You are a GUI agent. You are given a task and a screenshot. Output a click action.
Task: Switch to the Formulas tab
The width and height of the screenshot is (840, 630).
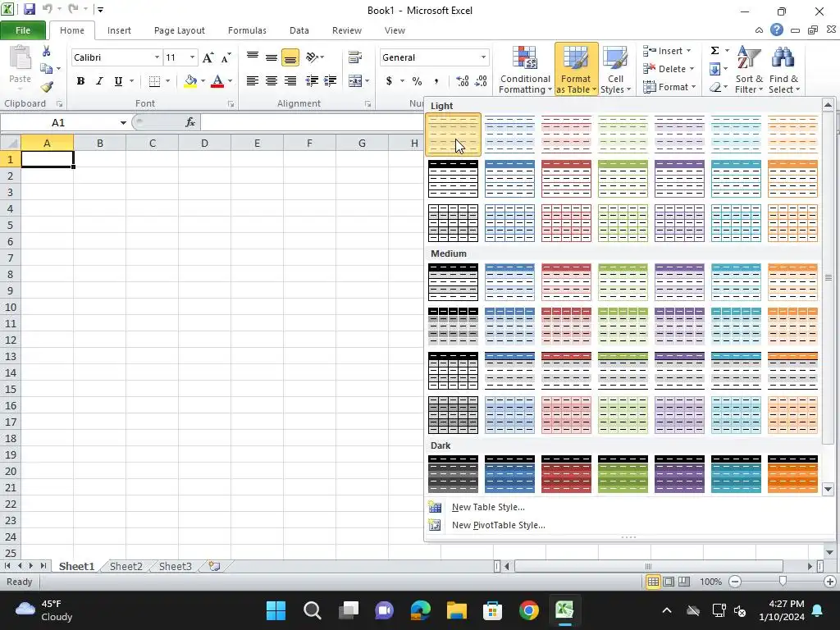[x=247, y=30]
